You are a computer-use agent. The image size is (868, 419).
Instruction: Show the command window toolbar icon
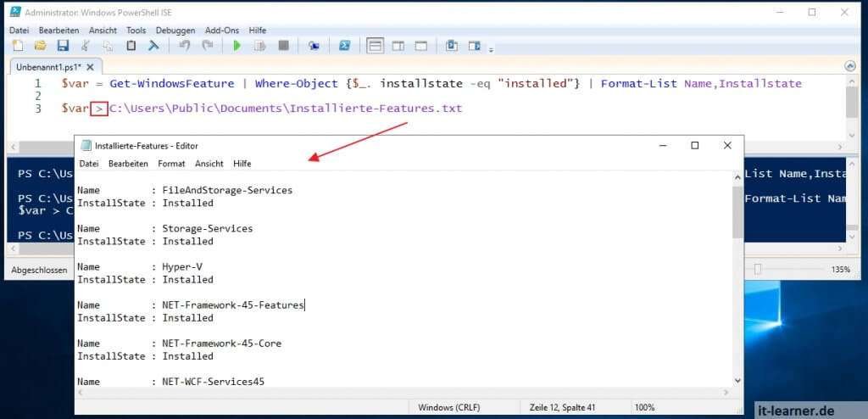tap(452, 46)
